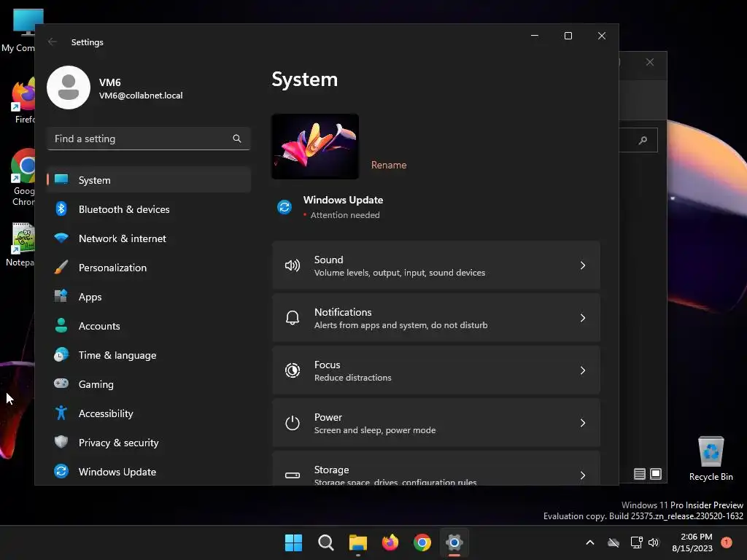Click the Windows Update sync icon near Attention needed
747x560 pixels.
point(285,207)
